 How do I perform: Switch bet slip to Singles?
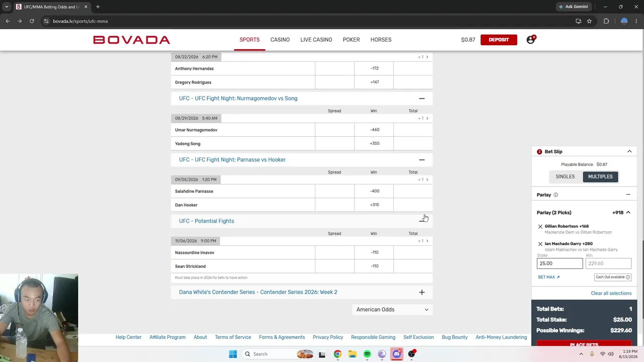click(x=565, y=177)
